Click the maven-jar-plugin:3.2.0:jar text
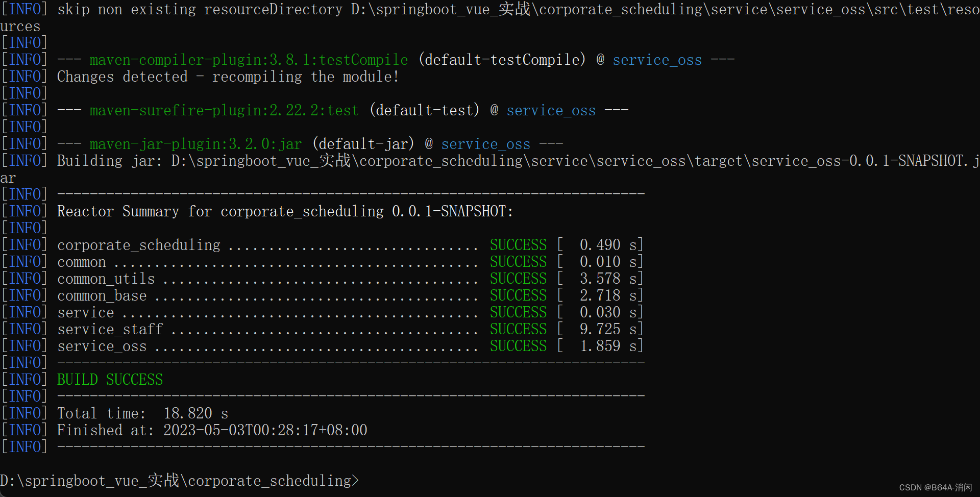Screen dimensions: 980x497 pos(195,144)
